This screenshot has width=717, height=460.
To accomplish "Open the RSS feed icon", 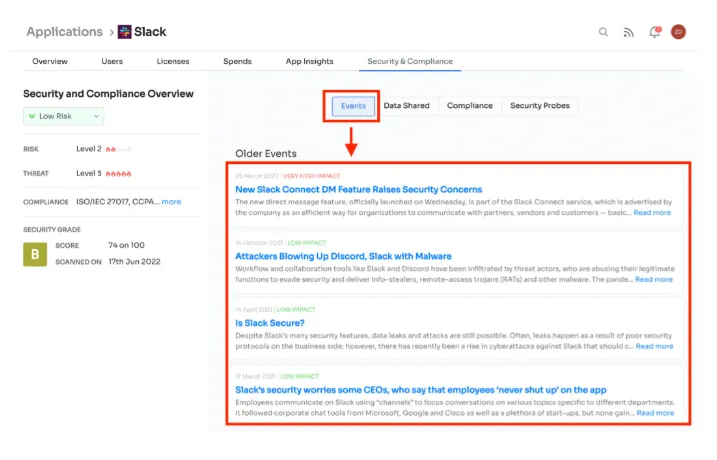I will [628, 32].
